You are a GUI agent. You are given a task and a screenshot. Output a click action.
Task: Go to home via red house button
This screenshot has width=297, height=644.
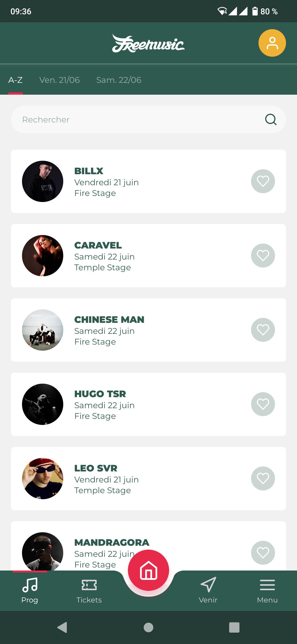pos(148,570)
